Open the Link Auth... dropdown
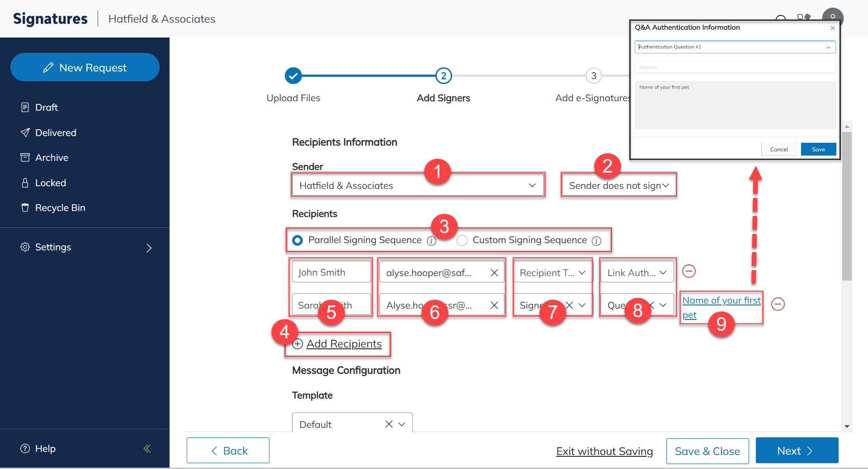The width and height of the screenshot is (868, 469). pyautogui.click(x=637, y=272)
